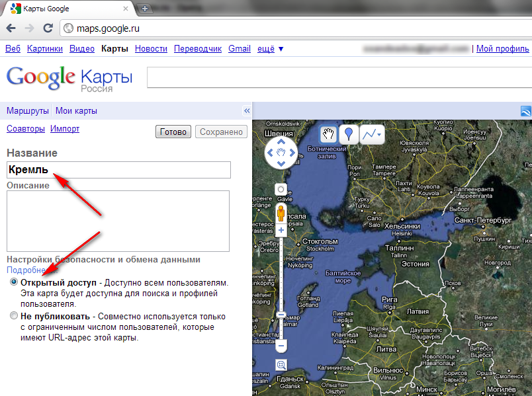Screen dimensions: 532x396
Task: Open a new tab with the plus button
Action: pos(145,9)
